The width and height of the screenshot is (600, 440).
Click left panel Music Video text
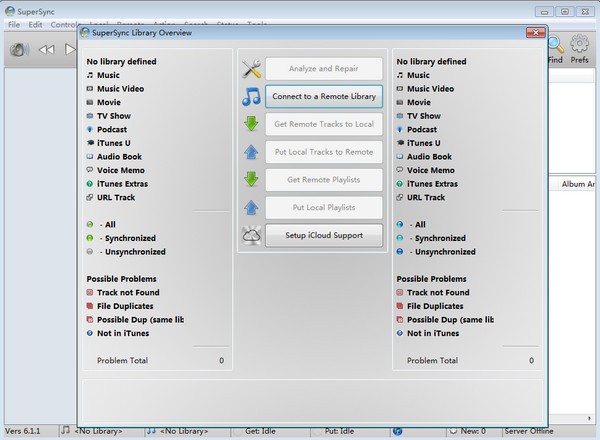pos(121,89)
